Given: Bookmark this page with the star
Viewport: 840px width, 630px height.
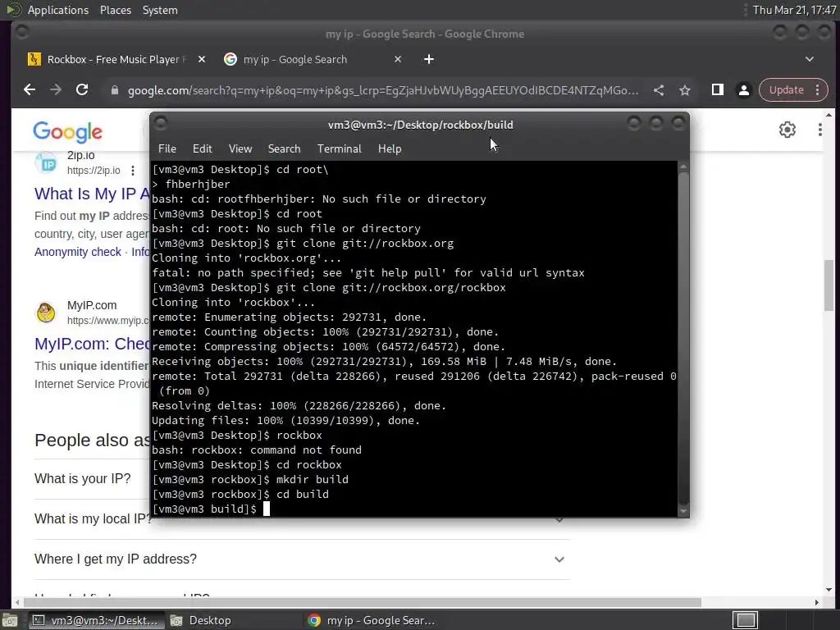Looking at the screenshot, I should coord(685,90).
